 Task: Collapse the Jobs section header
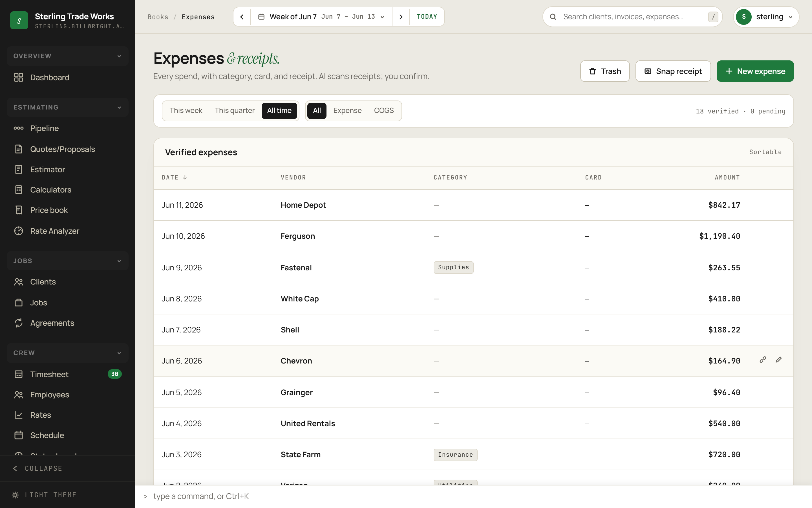[67, 261]
